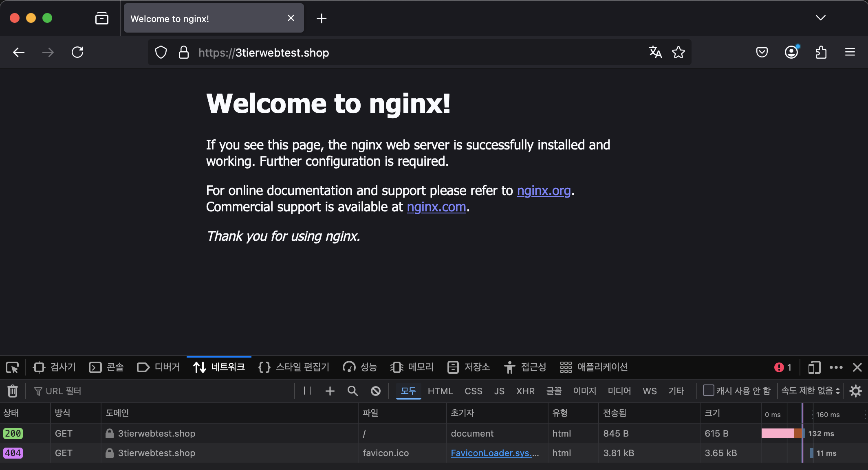This screenshot has width=868, height=470.
Task: Open the page translation icon
Action: [655, 52]
